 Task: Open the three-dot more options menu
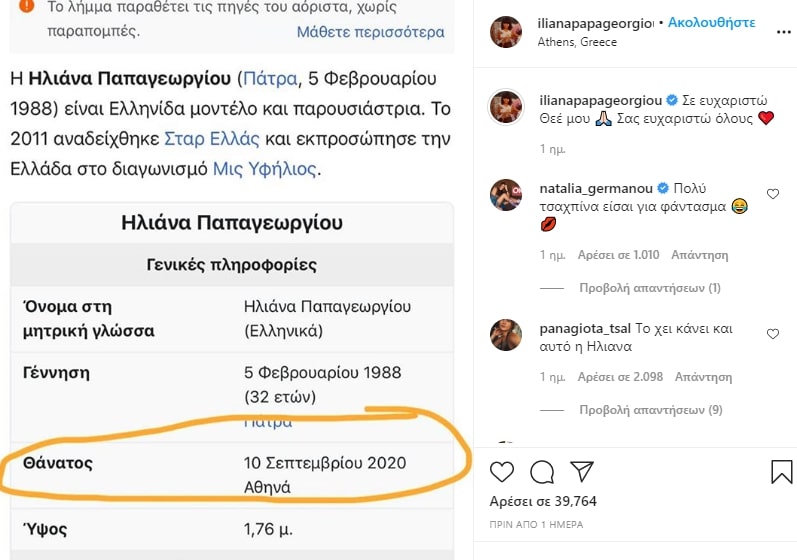(784, 32)
